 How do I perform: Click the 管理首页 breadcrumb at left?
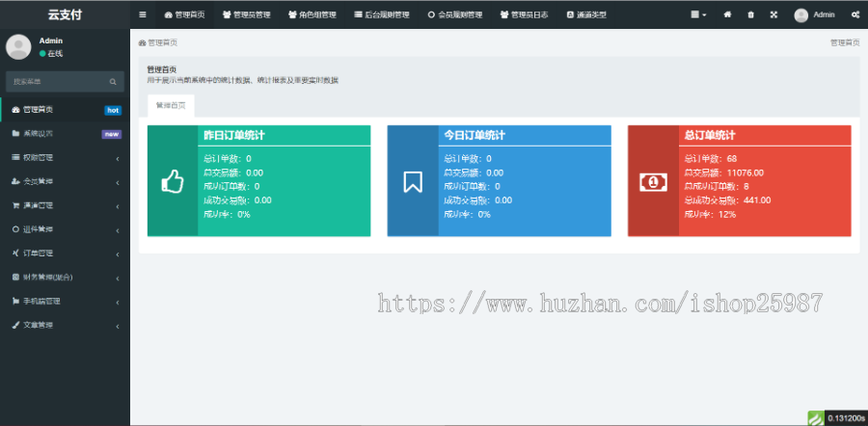pos(163,42)
